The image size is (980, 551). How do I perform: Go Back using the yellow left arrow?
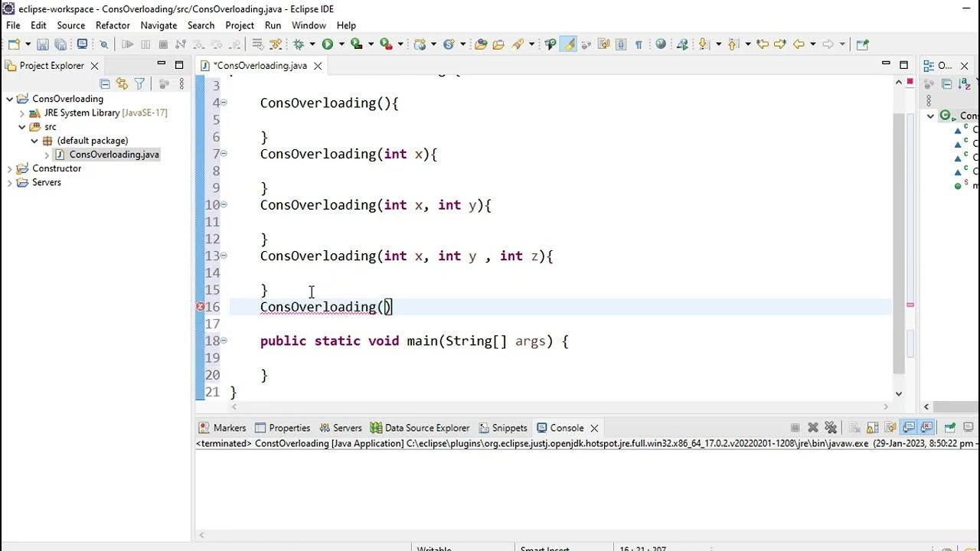click(x=799, y=44)
